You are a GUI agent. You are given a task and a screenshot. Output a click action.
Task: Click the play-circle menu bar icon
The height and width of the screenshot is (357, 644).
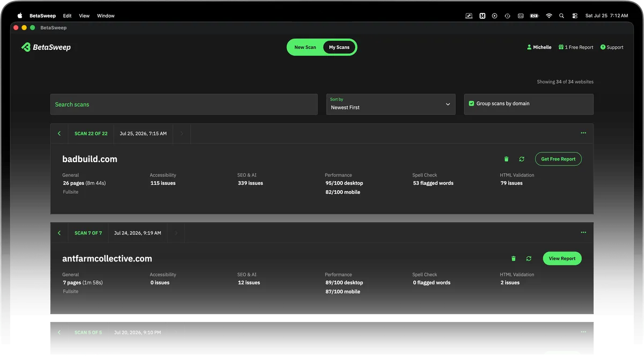tap(494, 16)
